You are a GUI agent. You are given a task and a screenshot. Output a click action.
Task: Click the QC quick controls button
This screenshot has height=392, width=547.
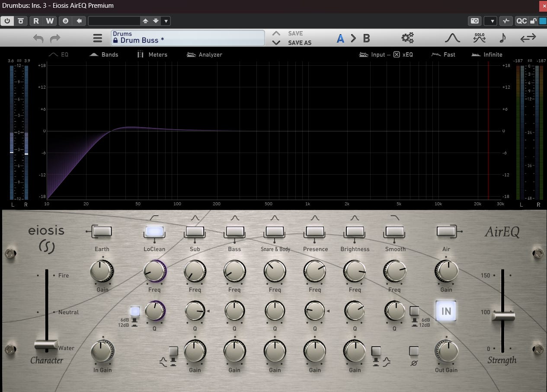pyautogui.click(x=521, y=21)
